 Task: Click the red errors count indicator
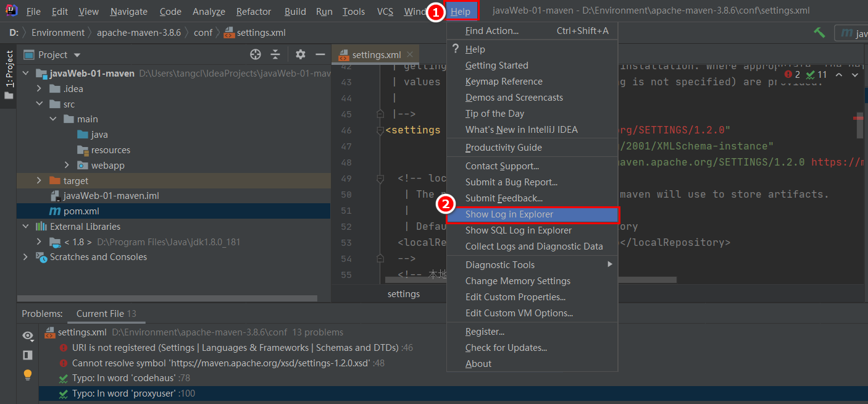(791, 75)
